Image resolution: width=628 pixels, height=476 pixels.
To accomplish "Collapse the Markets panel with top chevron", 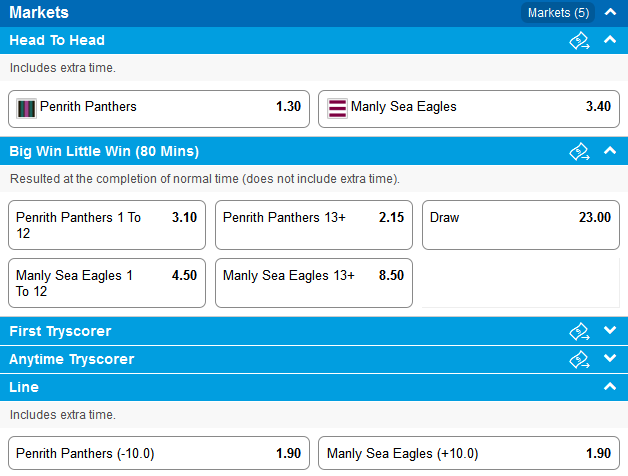I will tap(610, 12).
